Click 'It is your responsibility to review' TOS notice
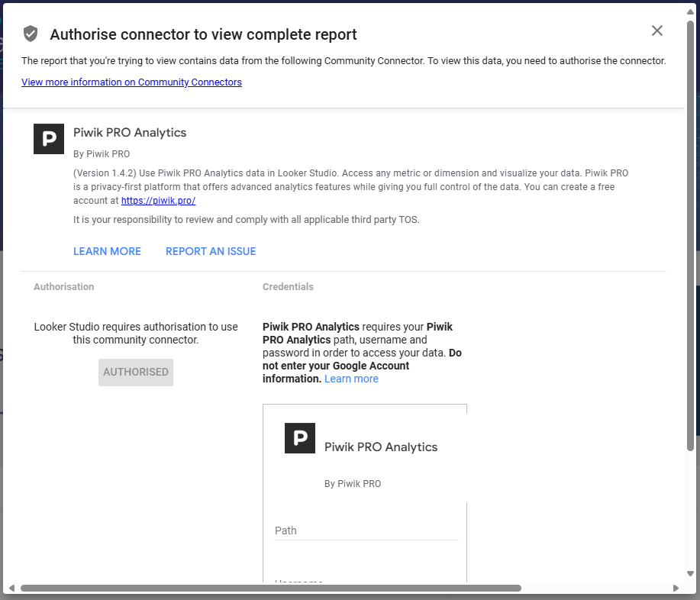Screen dimensions: 700x600 (x=247, y=220)
